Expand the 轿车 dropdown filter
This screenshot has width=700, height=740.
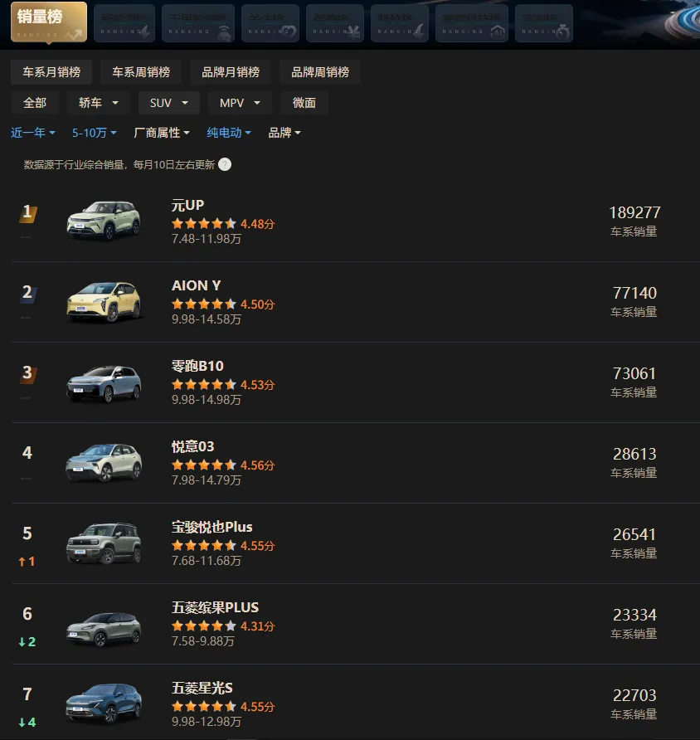98,103
